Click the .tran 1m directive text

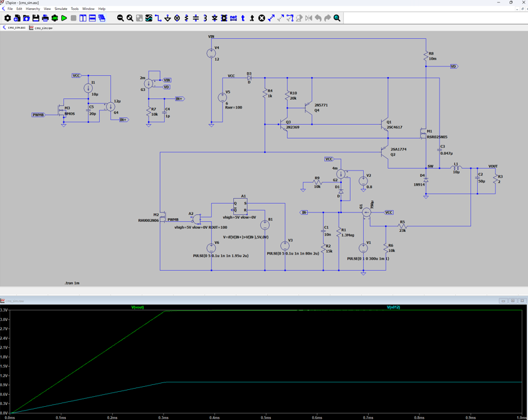72,283
